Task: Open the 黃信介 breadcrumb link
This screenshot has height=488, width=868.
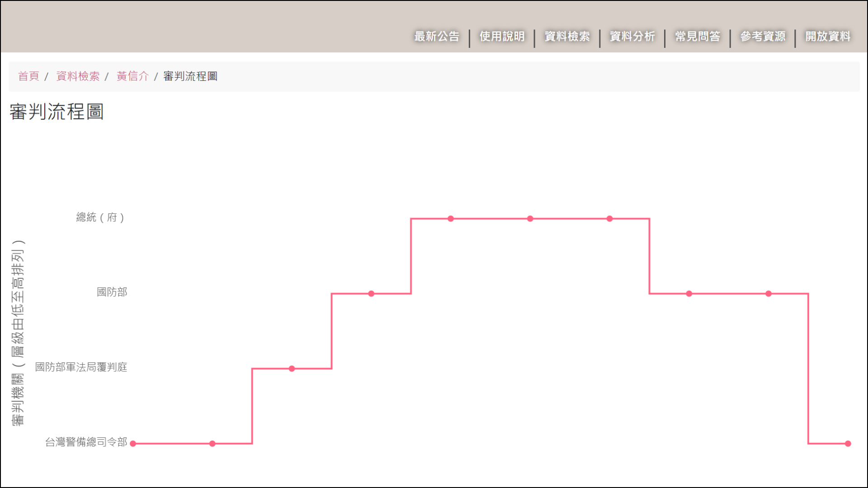Action: coord(132,76)
